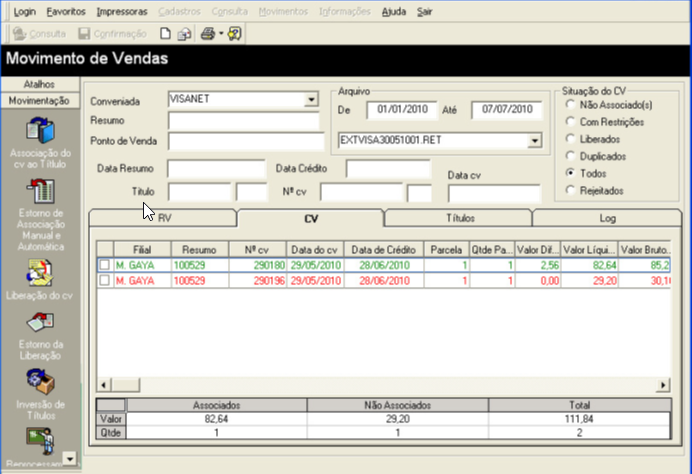Screen dimensions: 692x474
Task: Click the value 82,64 in Valor Líquido column
Action: coord(589,265)
